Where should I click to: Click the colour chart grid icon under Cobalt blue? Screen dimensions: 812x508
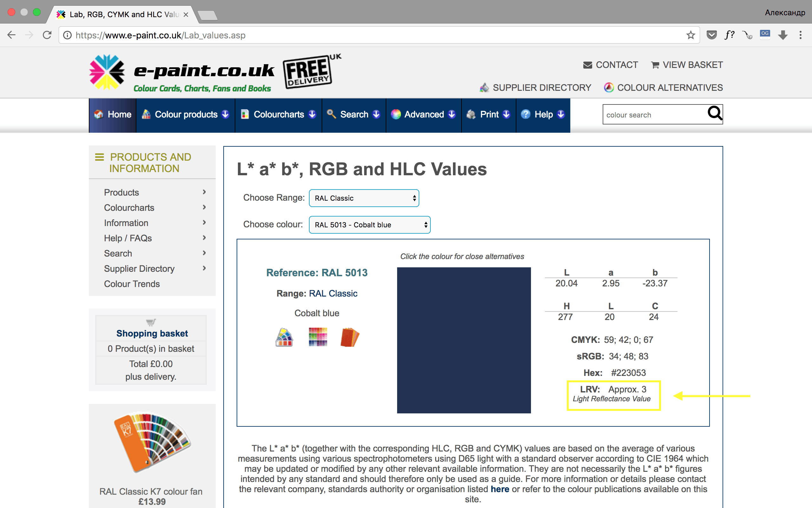pyautogui.click(x=318, y=337)
